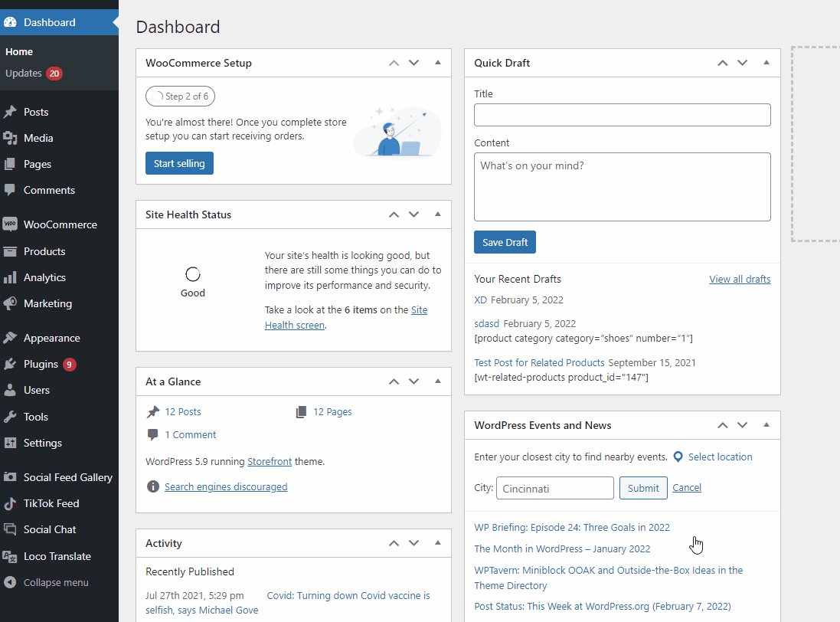The width and height of the screenshot is (840, 622).
Task: Click the WooCommerce icon in sidebar
Action: coord(10,224)
